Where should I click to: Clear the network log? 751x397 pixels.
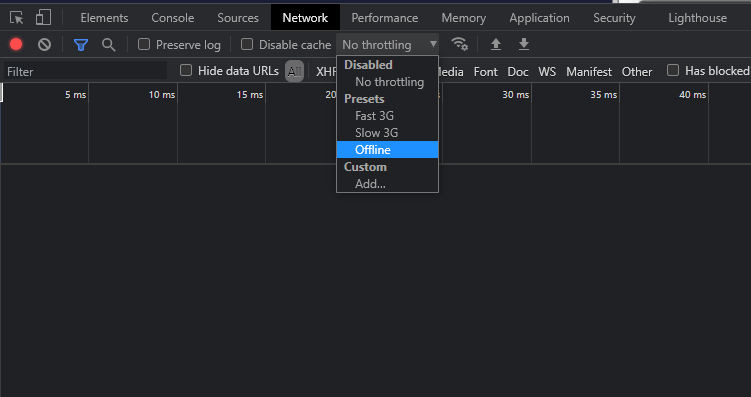coord(45,45)
